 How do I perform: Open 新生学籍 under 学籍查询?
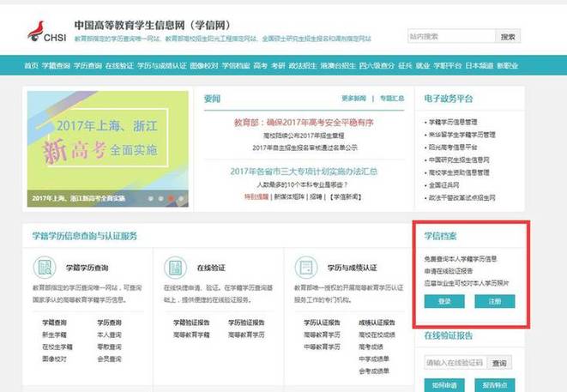[54, 335]
